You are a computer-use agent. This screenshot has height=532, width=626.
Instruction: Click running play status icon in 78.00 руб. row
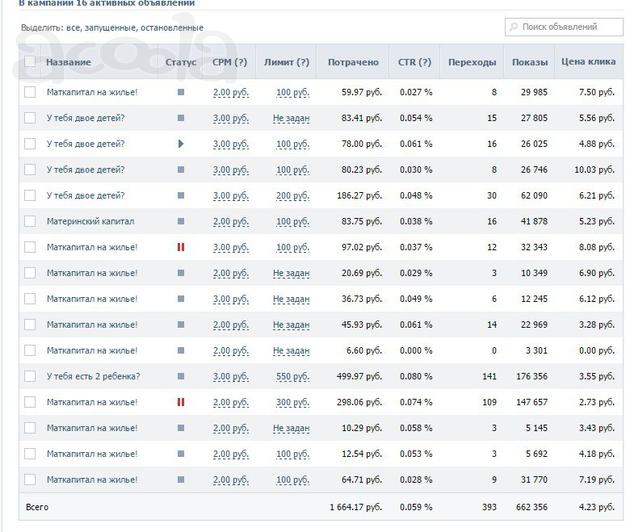[x=181, y=144]
